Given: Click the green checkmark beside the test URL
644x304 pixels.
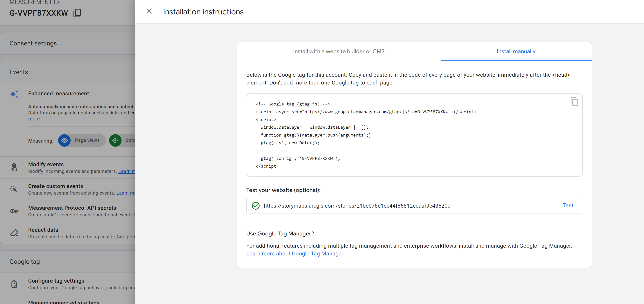Looking at the screenshot, I should coord(255,206).
